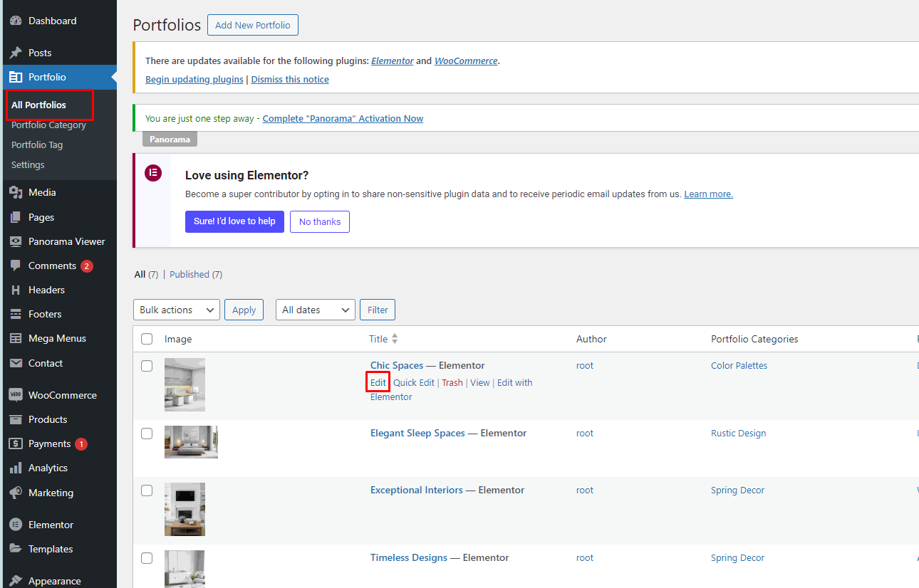
Task: Click the Analytics bar chart icon
Action: click(x=16, y=468)
